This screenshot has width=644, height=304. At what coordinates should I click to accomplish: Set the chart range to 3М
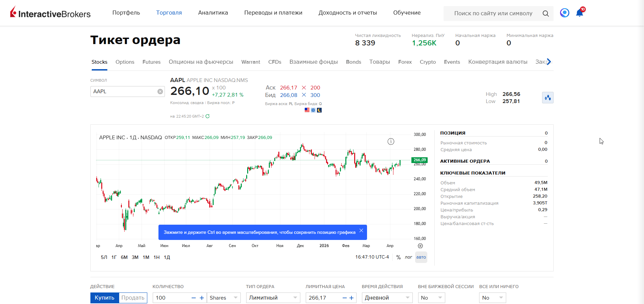tap(135, 257)
